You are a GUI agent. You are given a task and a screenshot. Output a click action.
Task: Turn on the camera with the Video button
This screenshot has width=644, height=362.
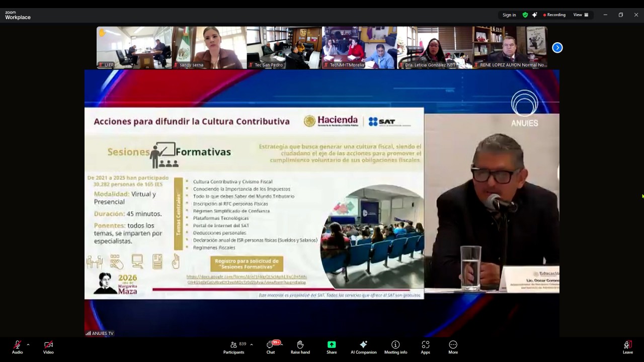48,347
